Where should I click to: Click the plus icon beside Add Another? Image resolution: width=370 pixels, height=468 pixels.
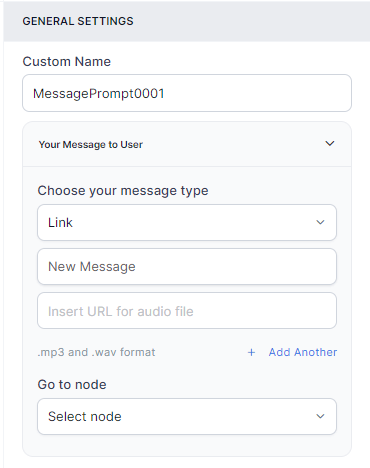coord(251,352)
